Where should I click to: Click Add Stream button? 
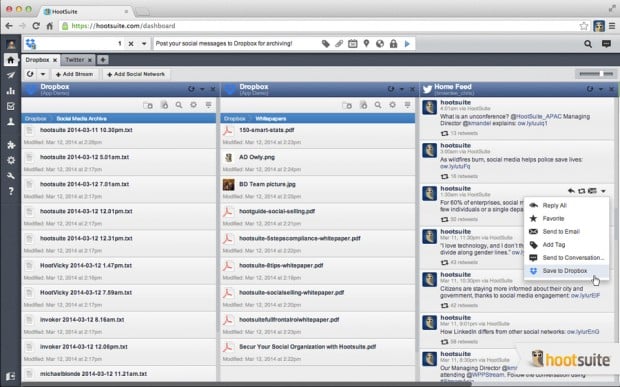click(74, 74)
